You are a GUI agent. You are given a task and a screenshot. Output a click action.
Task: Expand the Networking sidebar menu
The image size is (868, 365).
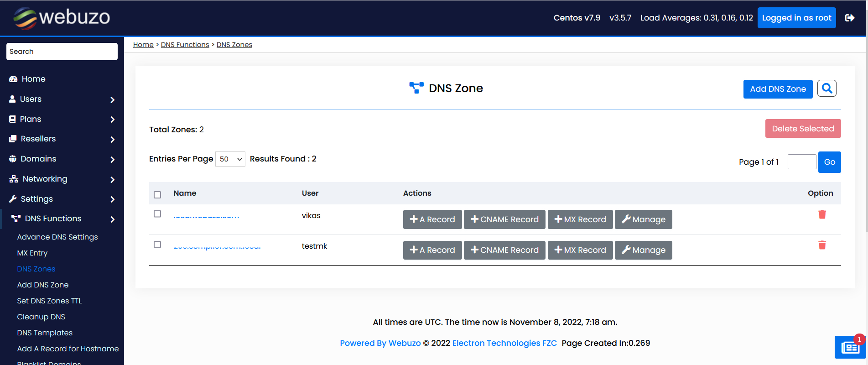pos(62,179)
